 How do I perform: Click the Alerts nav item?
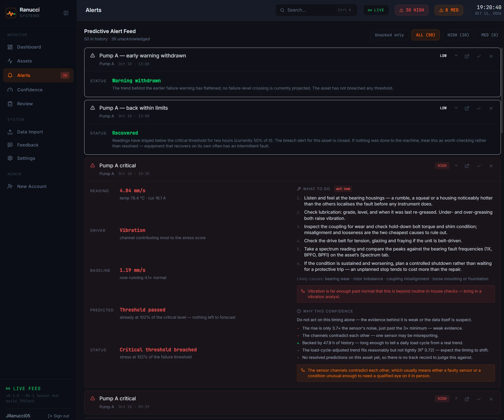point(38,75)
